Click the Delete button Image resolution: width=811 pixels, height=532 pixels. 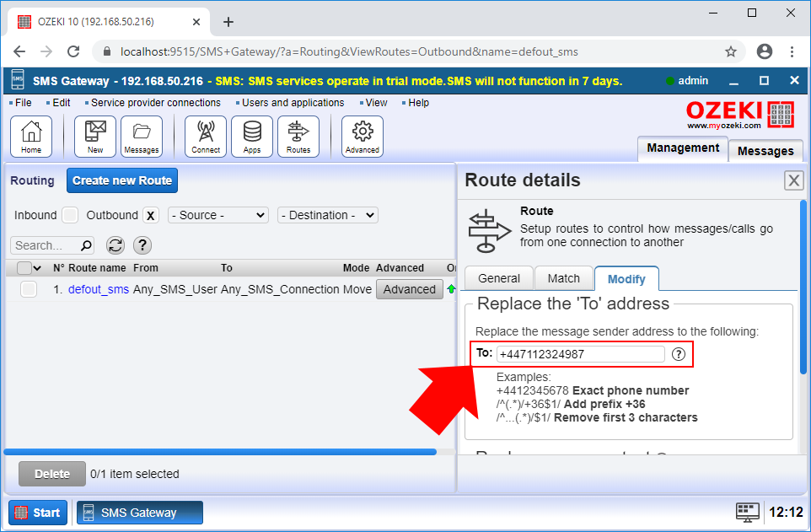pos(52,474)
